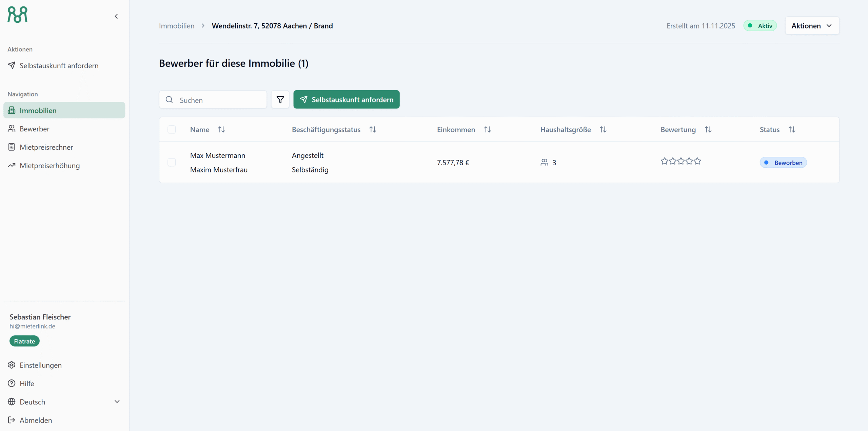Sort applicants by Name column arrows
The image size is (868, 431).
221,130
